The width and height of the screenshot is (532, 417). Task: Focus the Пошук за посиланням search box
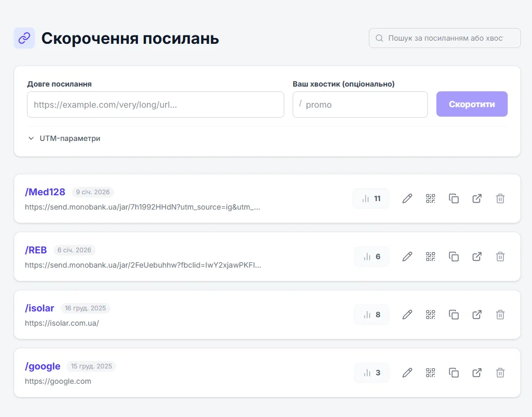pyautogui.click(x=444, y=38)
